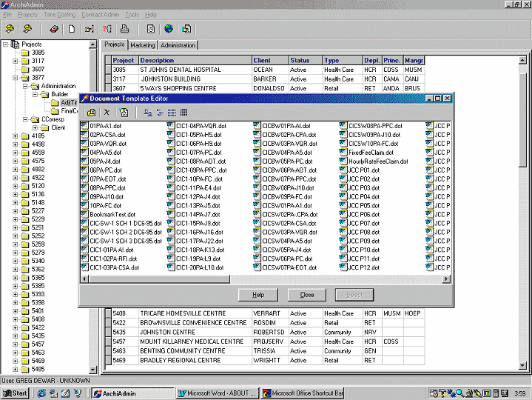Click the Help button in Template Editor
The image size is (532, 400).
point(257,295)
